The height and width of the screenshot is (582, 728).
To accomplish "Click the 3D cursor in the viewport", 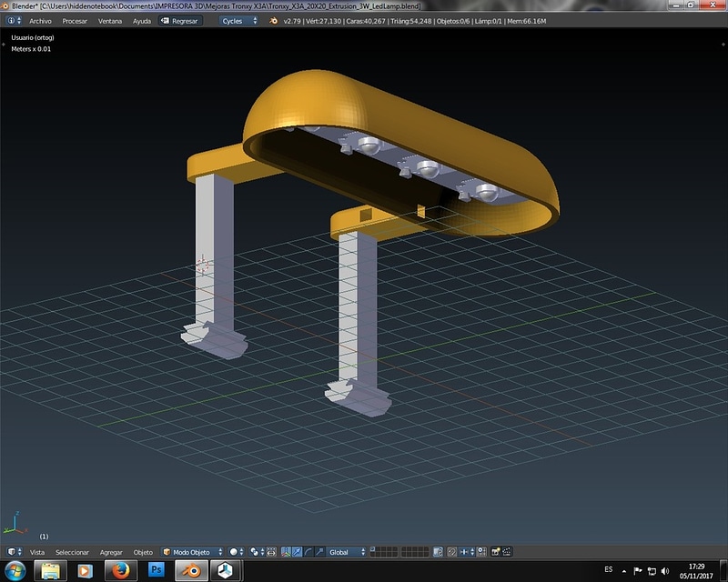I will [x=202, y=265].
